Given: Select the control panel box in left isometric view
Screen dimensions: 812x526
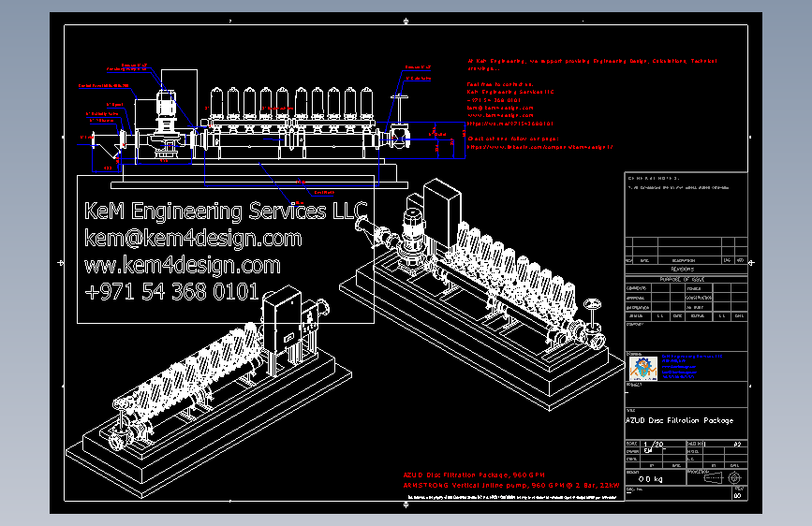Looking at the screenshot, I should point(282,320).
